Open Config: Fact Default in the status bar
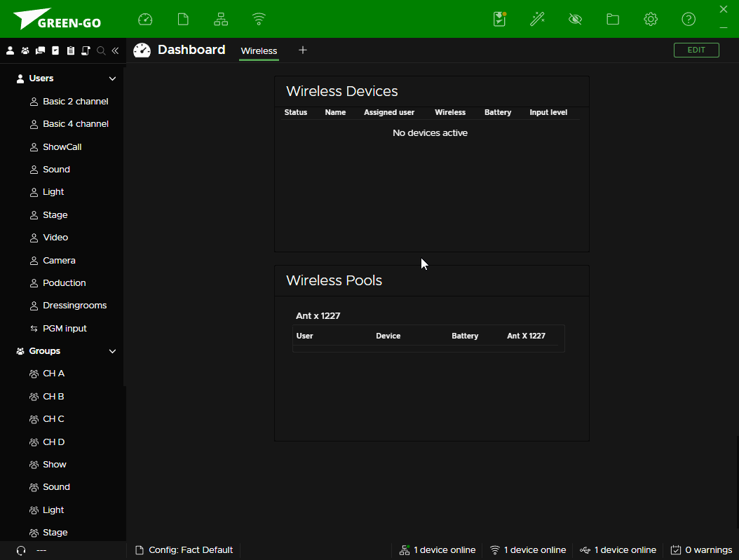The width and height of the screenshot is (739, 560). [x=184, y=549]
